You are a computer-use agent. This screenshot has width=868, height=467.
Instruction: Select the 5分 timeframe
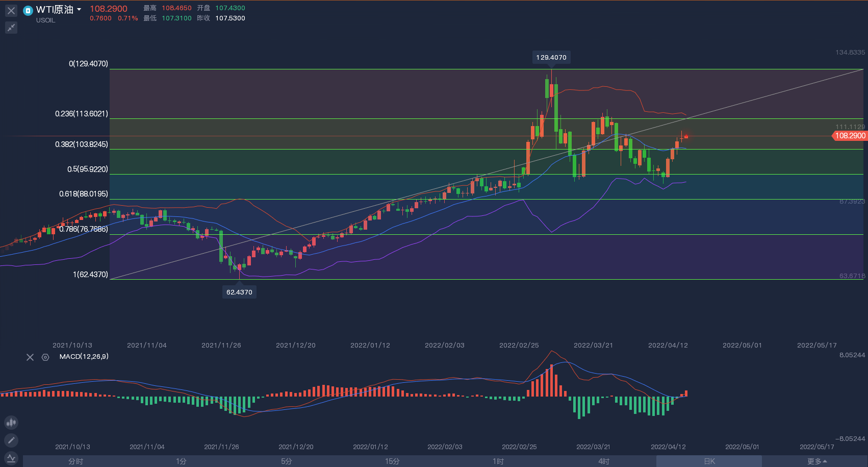(287, 461)
